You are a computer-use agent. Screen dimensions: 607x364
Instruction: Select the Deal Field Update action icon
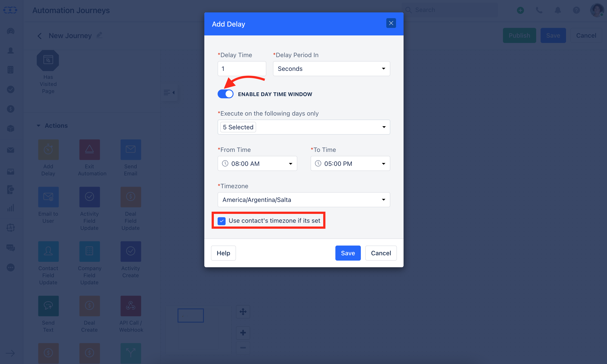point(131,197)
